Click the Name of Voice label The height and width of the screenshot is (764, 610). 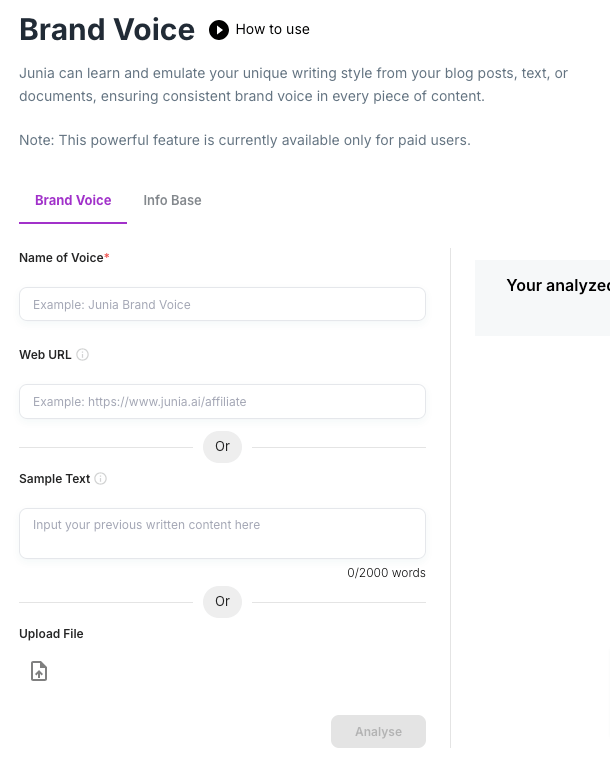pyautogui.click(x=64, y=258)
